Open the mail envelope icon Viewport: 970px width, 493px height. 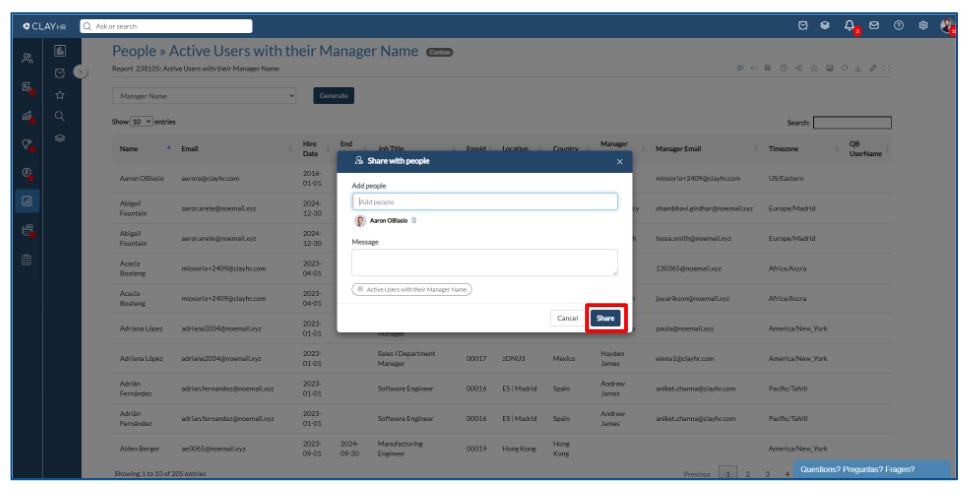[873, 25]
